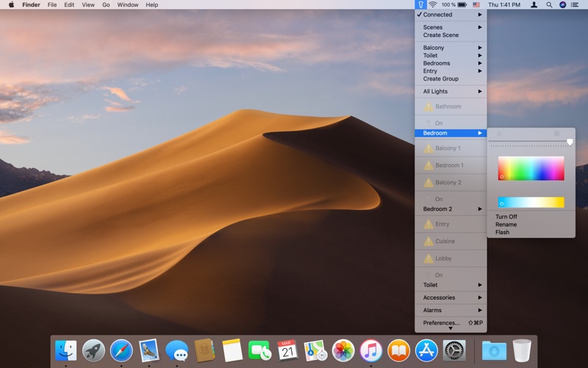Click the battery status icon
This screenshot has width=588, height=368.
(x=462, y=5)
